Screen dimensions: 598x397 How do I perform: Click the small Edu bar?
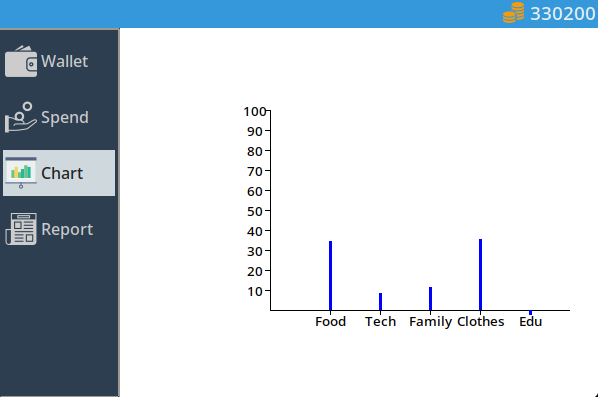pyautogui.click(x=530, y=313)
